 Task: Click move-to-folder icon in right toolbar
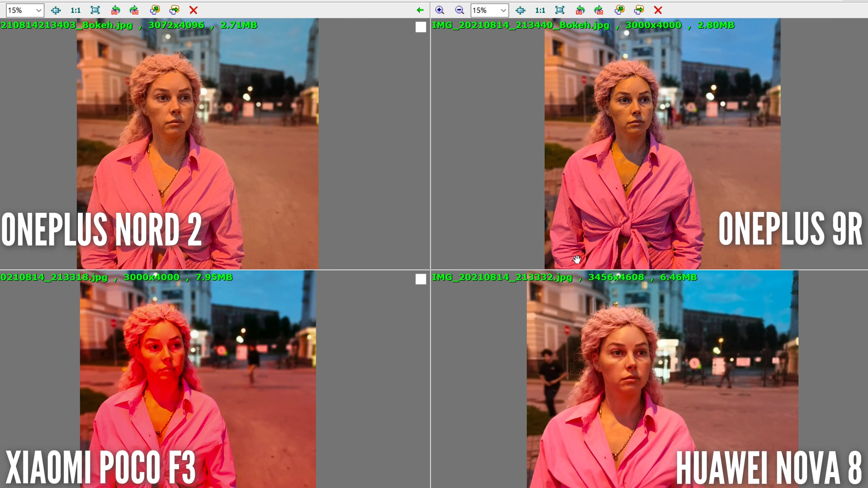click(639, 10)
